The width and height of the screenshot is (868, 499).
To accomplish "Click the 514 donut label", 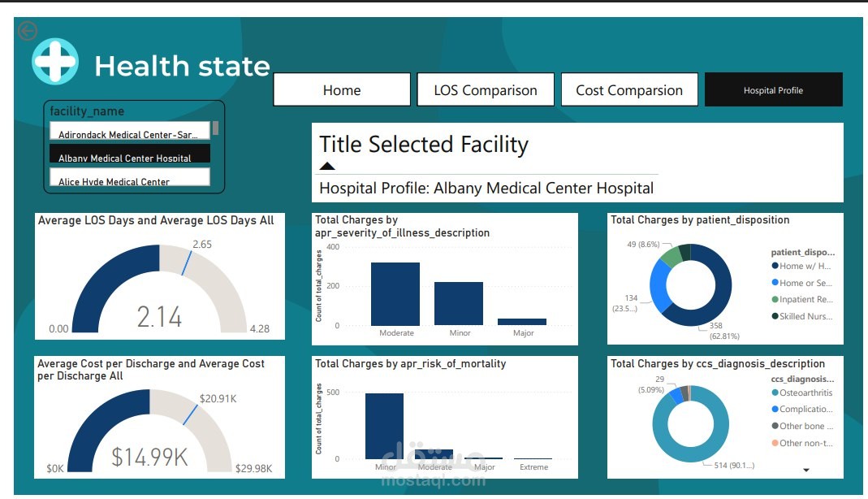I will pyautogui.click(x=734, y=465).
